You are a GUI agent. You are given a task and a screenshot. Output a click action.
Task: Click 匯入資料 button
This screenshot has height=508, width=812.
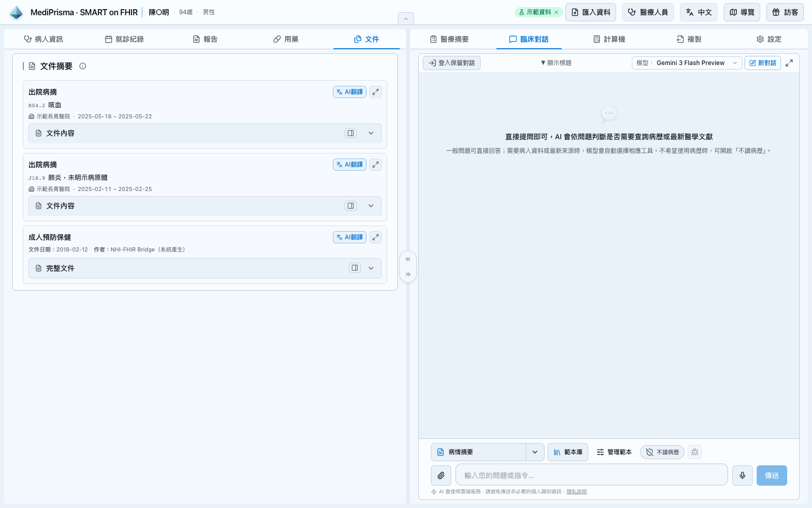[591, 12]
